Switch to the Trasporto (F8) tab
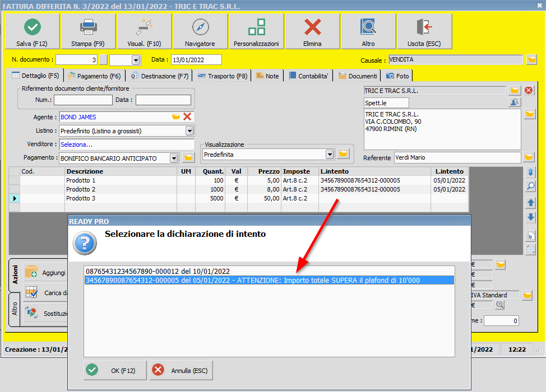 (222, 75)
